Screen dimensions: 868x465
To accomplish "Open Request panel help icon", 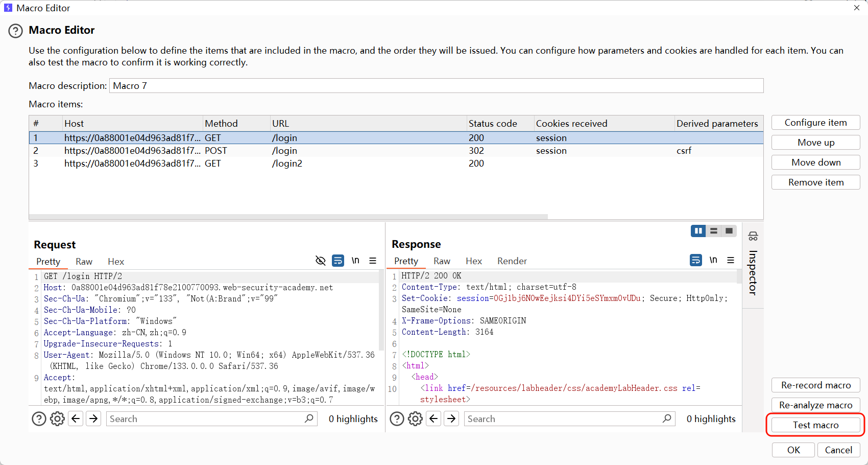I will pyautogui.click(x=39, y=419).
